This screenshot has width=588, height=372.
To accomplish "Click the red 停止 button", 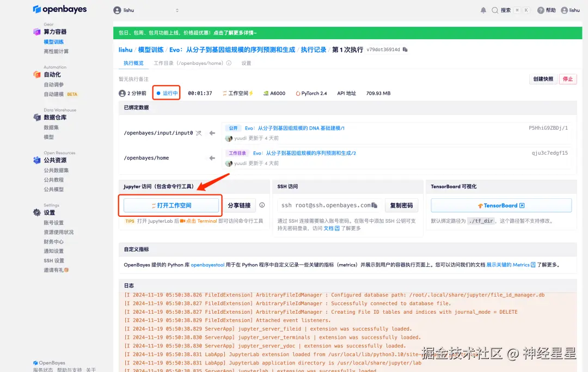I will point(568,79).
